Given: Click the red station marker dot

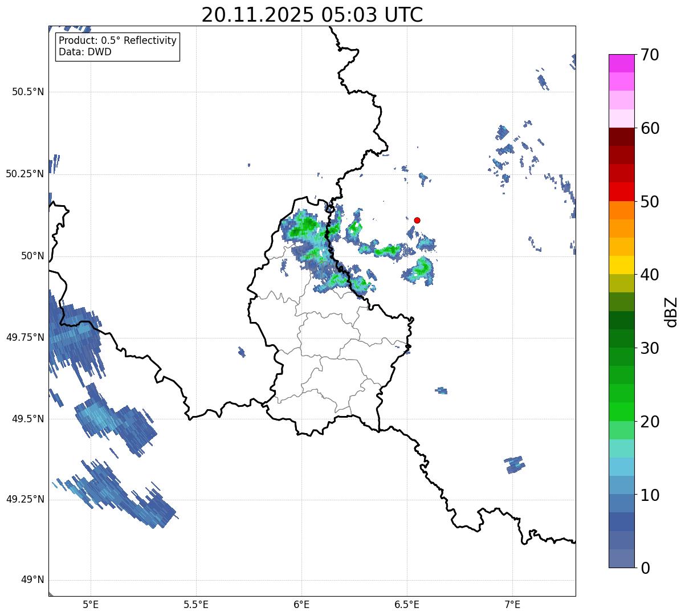Looking at the screenshot, I should click(417, 220).
